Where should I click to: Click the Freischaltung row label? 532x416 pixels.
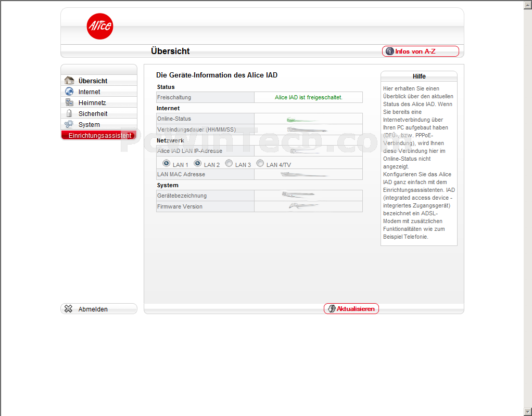(174, 97)
